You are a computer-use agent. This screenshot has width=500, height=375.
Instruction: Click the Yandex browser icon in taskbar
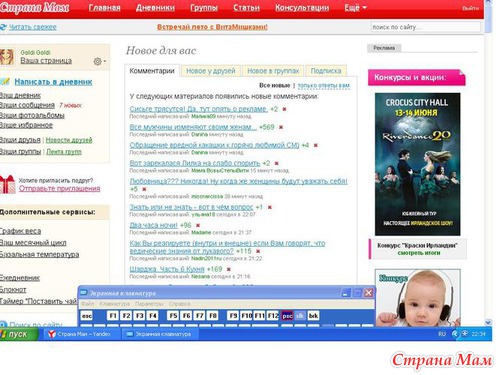52,334
